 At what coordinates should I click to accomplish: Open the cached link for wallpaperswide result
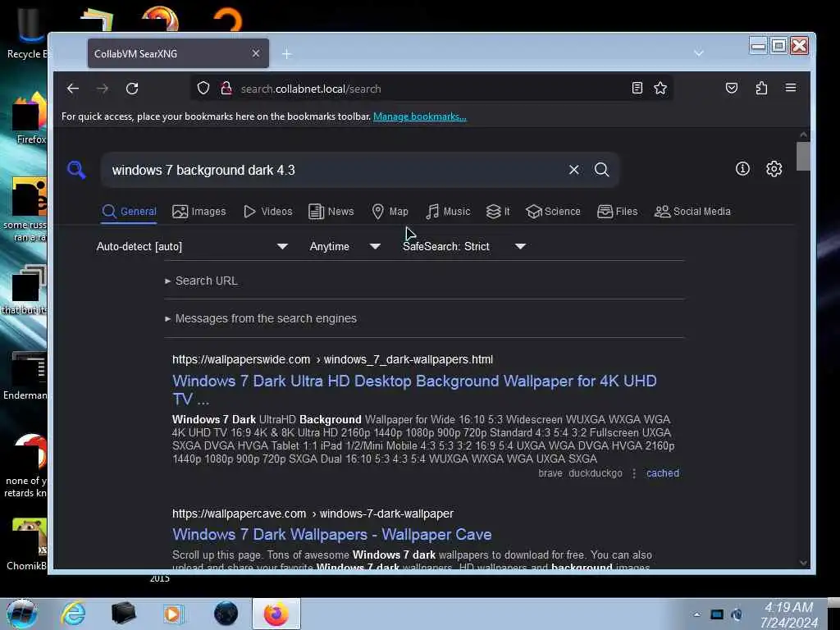pyautogui.click(x=663, y=473)
